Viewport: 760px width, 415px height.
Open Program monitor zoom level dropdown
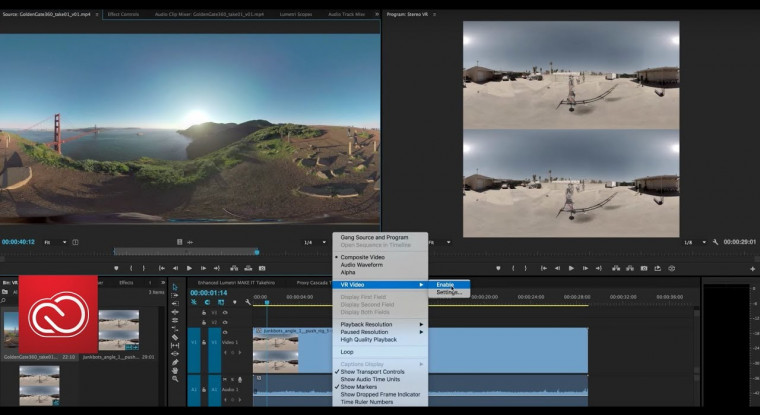click(x=440, y=242)
